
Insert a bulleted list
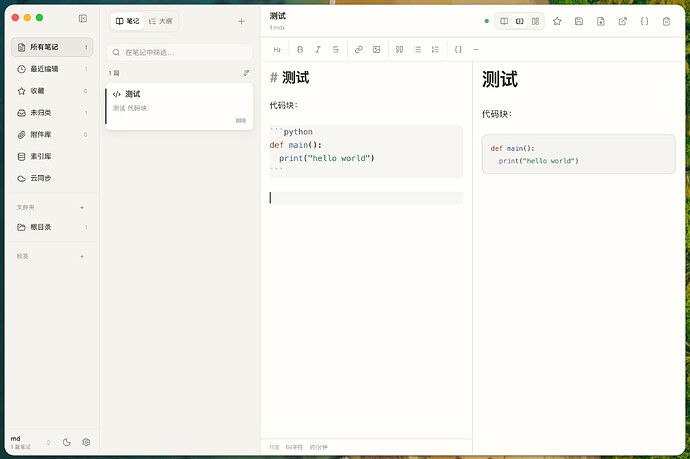point(418,50)
